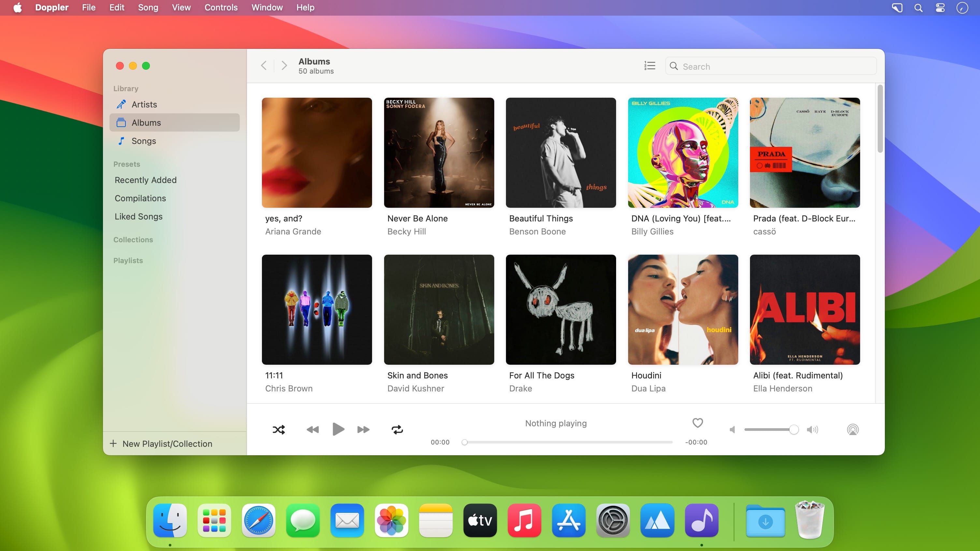Open the DNA (Loving You) album cover
The image size is (980, 551).
click(683, 152)
